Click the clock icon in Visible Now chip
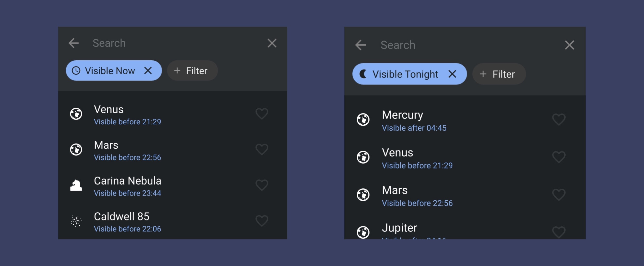The height and width of the screenshot is (266, 644). click(76, 71)
